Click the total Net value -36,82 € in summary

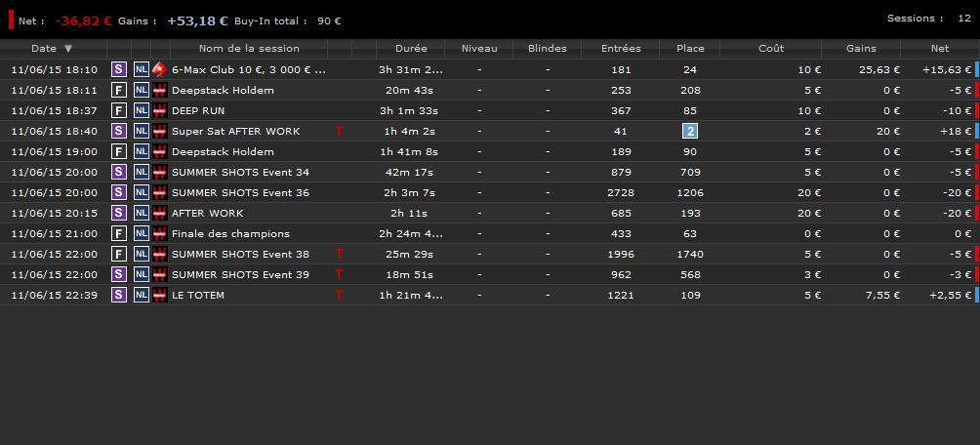point(83,20)
